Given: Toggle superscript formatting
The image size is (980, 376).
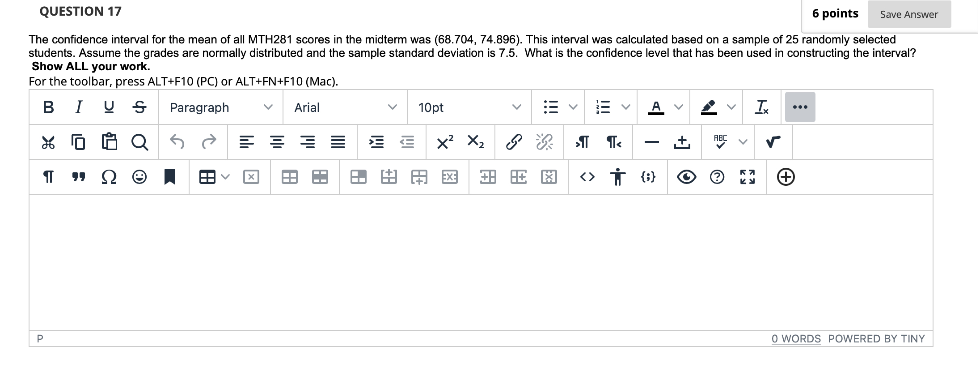Looking at the screenshot, I should click(445, 142).
